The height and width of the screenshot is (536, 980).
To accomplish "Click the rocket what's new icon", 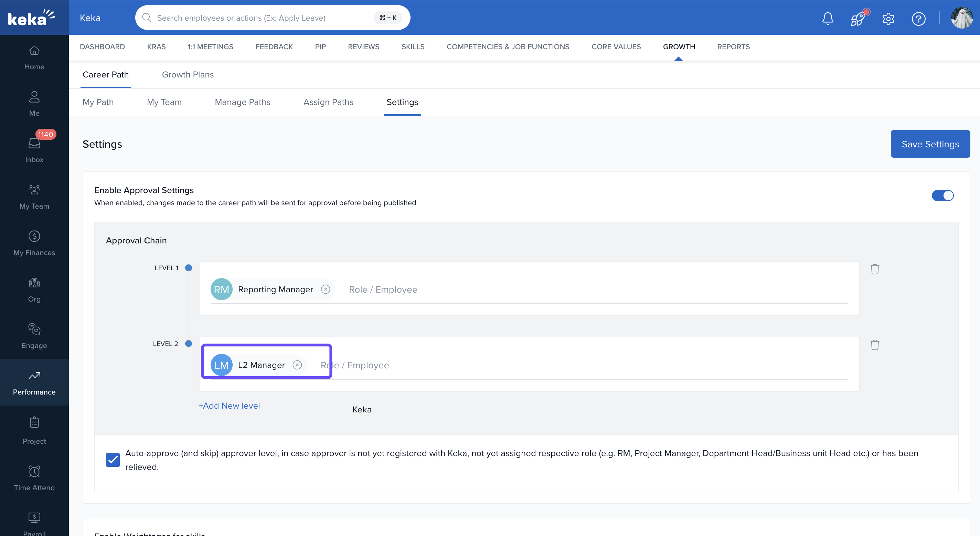I will coord(858,18).
